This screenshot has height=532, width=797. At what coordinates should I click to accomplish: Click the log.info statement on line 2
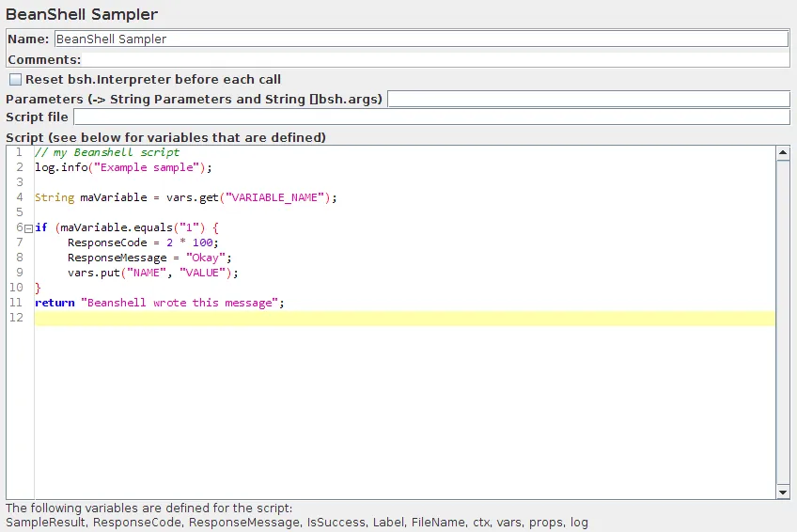coord(123,167)
